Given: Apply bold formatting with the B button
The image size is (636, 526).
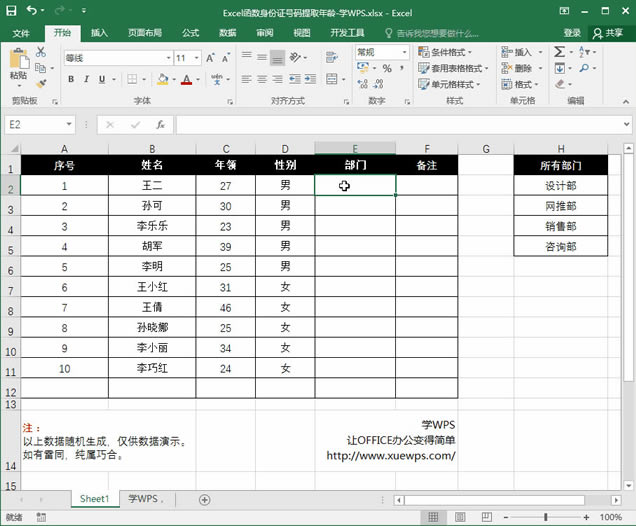Looking at the screenshot, I should (x=71, y=79).
